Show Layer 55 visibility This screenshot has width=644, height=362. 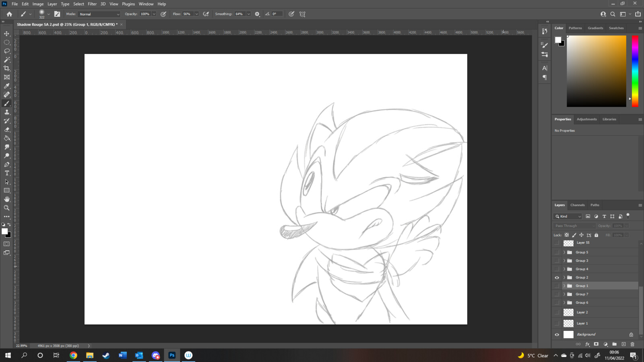557,243
